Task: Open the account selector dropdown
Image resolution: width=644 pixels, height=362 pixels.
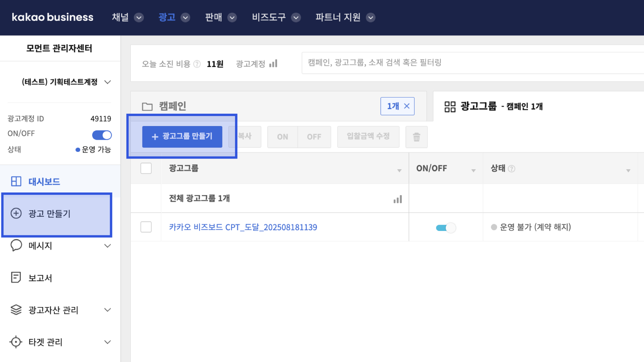Action: click(107, 82)
